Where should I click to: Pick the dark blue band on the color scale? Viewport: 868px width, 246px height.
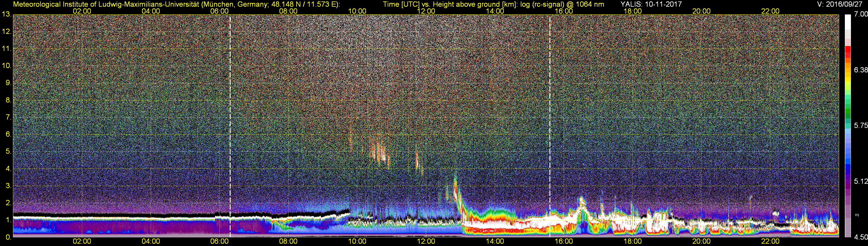pyautogui.click(x=847, y=170)
